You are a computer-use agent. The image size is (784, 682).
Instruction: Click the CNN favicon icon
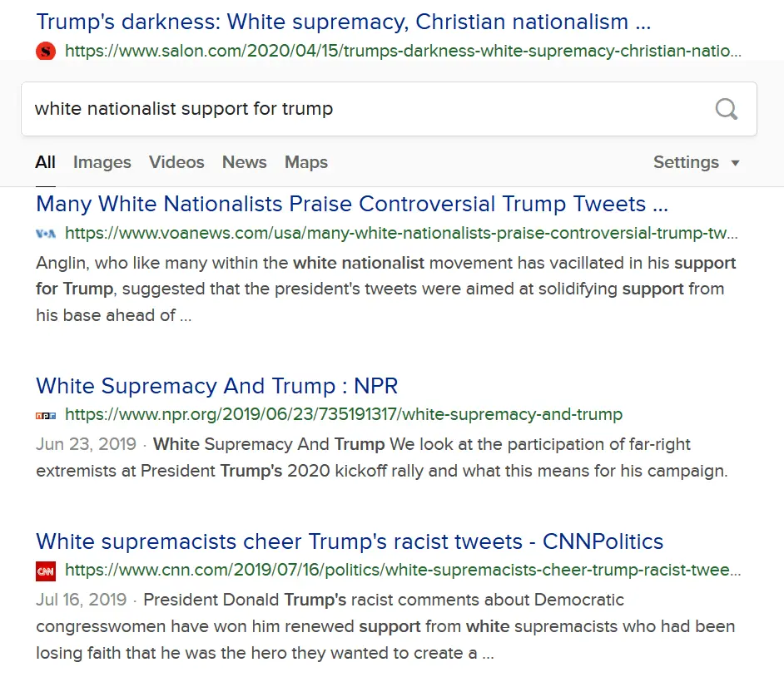click(x=46, y=571)
